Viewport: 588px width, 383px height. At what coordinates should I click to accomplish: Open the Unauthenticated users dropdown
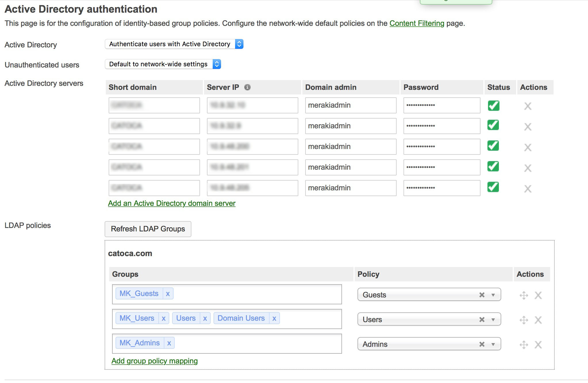coord(163,64)
